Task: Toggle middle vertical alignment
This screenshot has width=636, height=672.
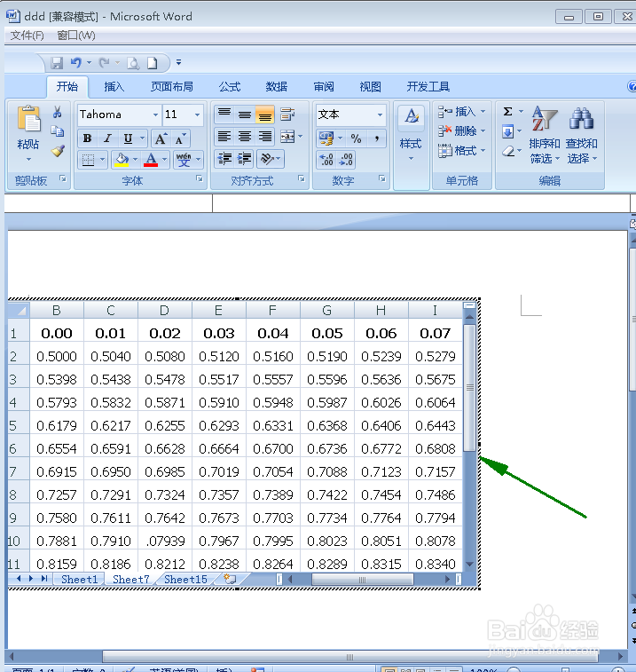Action: 245,114
